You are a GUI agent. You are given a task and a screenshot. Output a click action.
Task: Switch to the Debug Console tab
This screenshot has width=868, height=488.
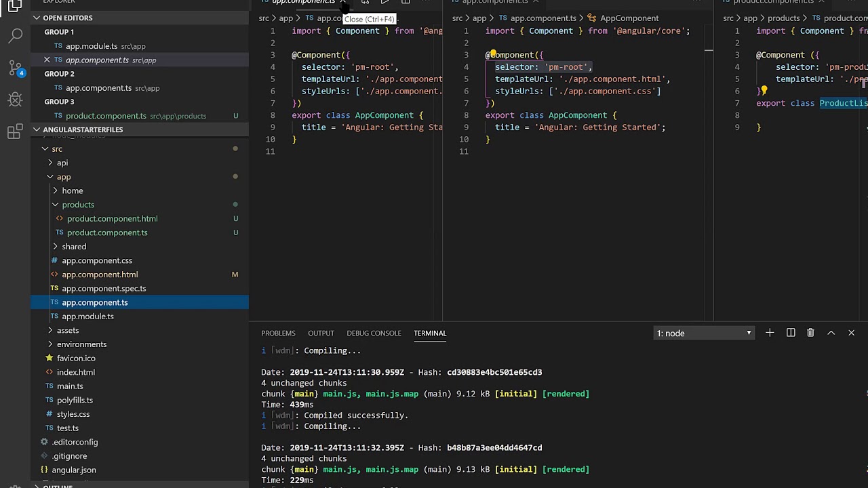pos(374,333)
